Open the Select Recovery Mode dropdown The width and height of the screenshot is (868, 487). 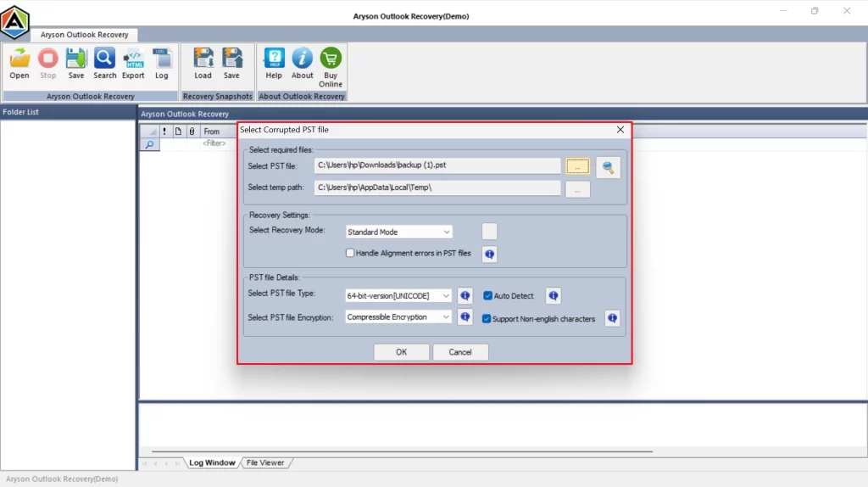tap(398, 232)
